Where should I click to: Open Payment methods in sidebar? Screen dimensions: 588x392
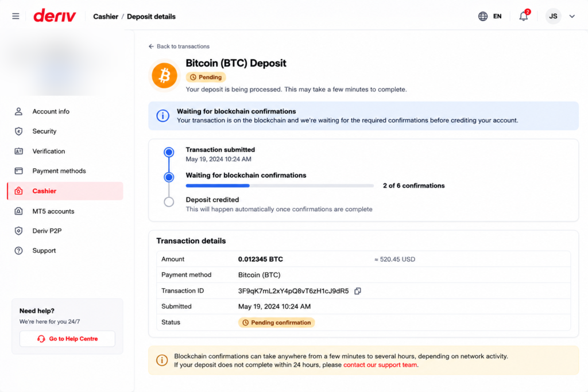(65, 171)
